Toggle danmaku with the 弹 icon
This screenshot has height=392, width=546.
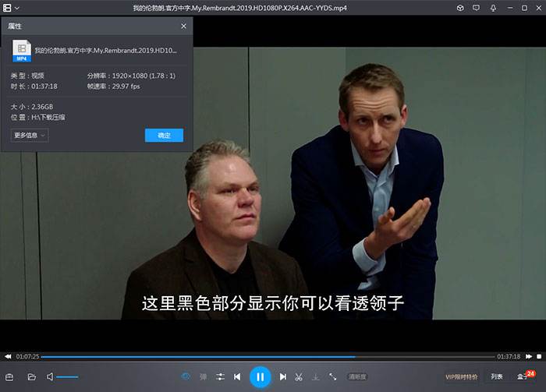point(204,376)
